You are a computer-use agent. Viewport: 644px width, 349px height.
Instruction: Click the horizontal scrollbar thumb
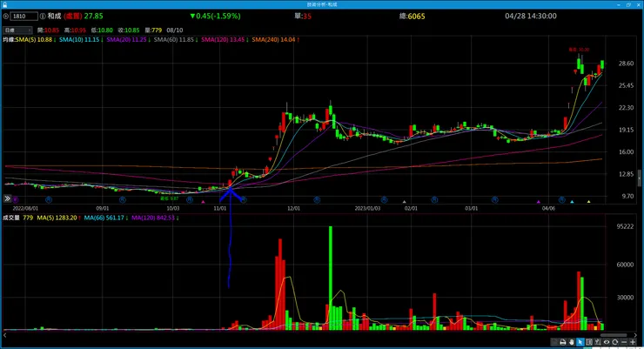click(x=614, y=335)
